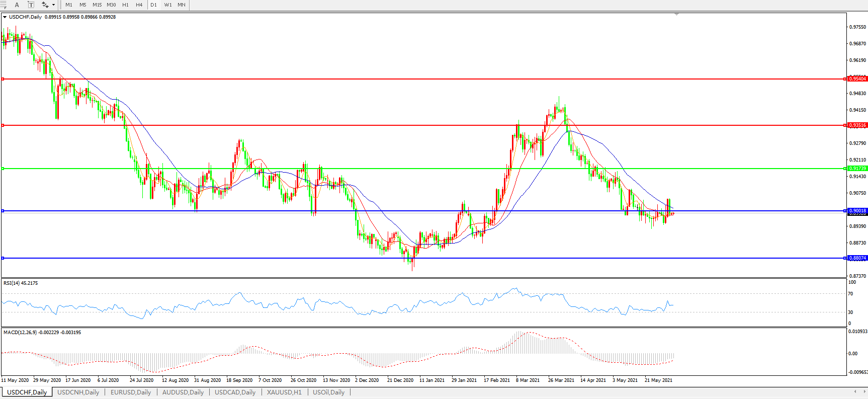Viewport: 868px width, 399px height.
Task: Expand the USDCHF,Daily chart menu triangle
Action: [5, 17]
